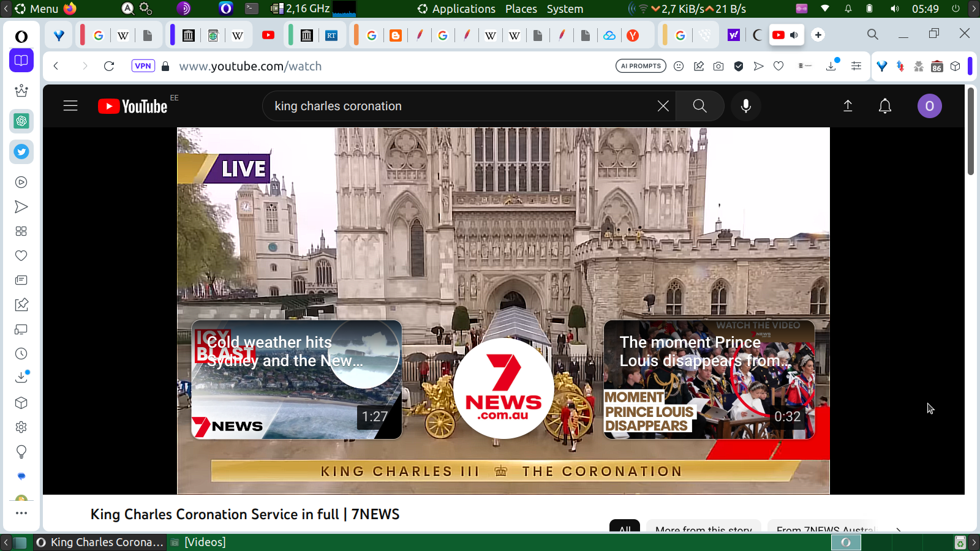Collapse the purple tab island handle

[173, 35]
